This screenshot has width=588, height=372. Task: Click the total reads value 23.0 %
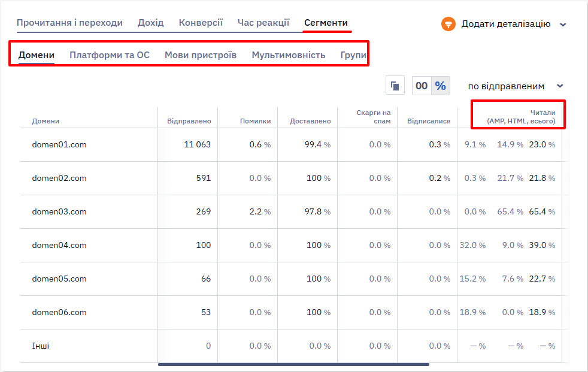click(x=542, y=145)
